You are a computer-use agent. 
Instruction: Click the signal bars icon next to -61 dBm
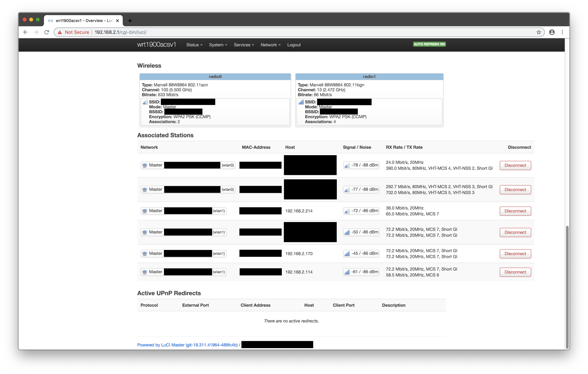point(347,272)
